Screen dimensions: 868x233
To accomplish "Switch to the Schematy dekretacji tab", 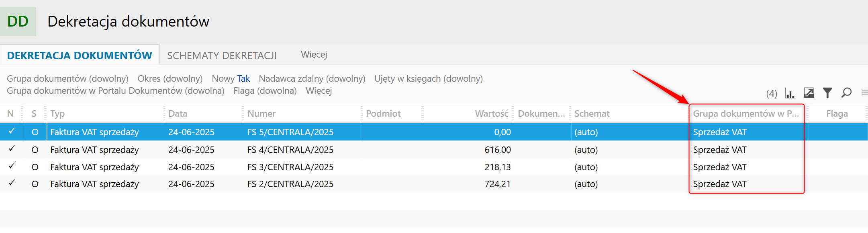I will (x=222, y=56).
